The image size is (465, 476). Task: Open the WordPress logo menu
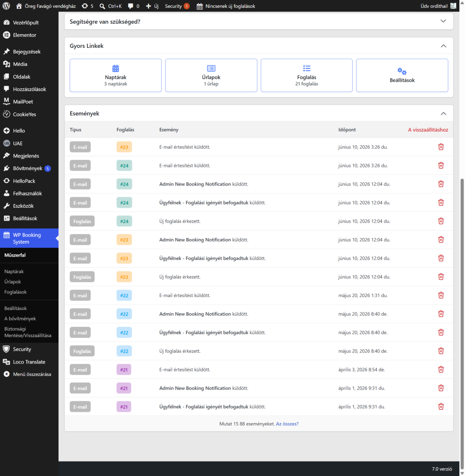(x=6, y=6)
